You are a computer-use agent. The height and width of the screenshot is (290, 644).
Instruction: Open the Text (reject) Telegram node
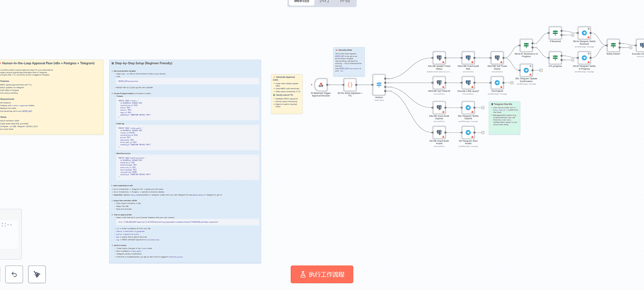point(497,83)
